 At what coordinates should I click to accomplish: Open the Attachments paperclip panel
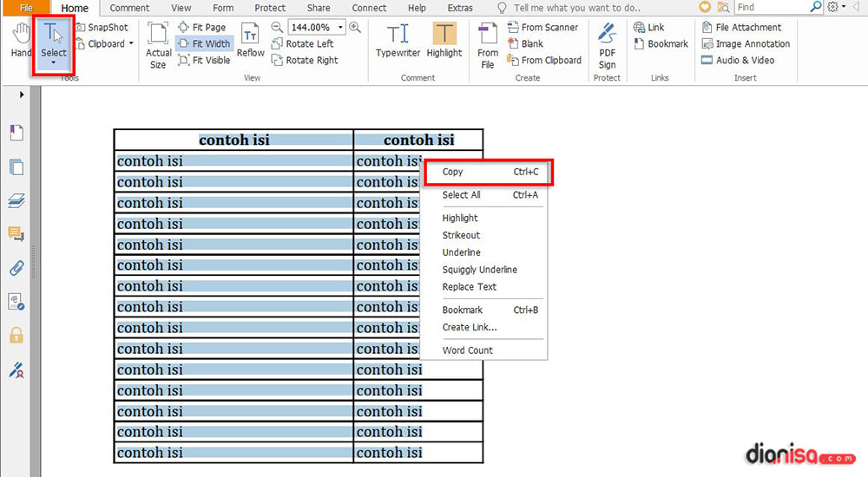tap(16, 268)
